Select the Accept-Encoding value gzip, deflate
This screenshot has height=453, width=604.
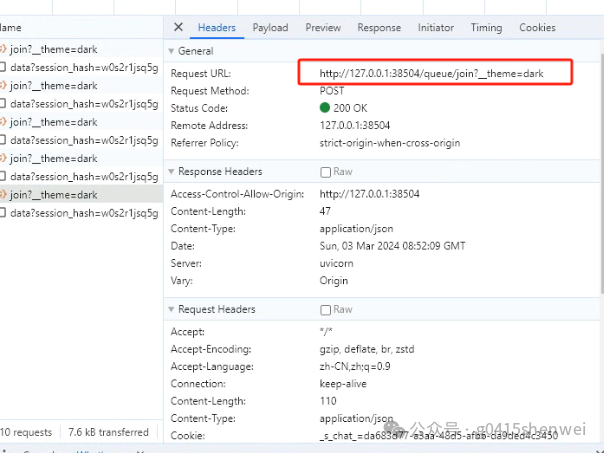click(367, 349)
